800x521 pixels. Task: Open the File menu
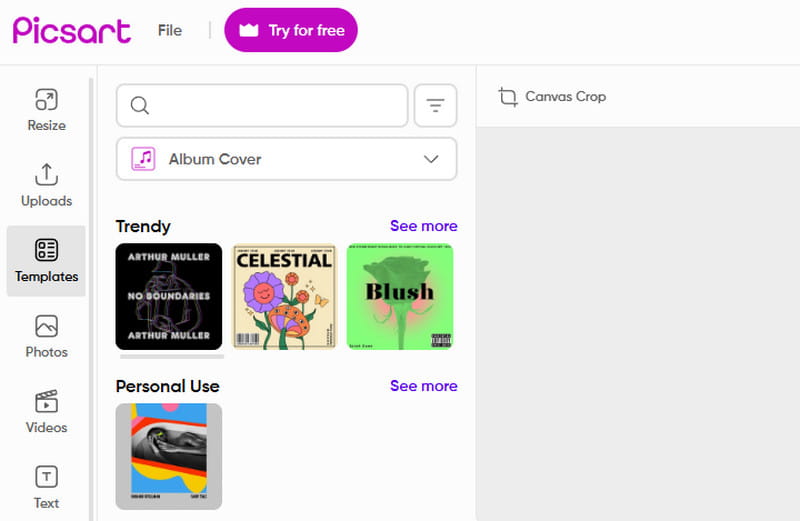[x=170, y=30]
